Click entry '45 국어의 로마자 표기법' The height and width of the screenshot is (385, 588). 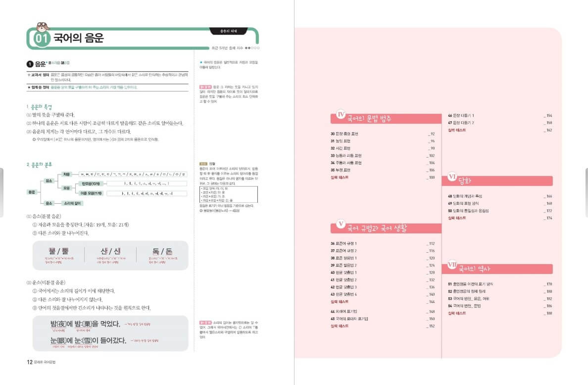tap(383, 319)
